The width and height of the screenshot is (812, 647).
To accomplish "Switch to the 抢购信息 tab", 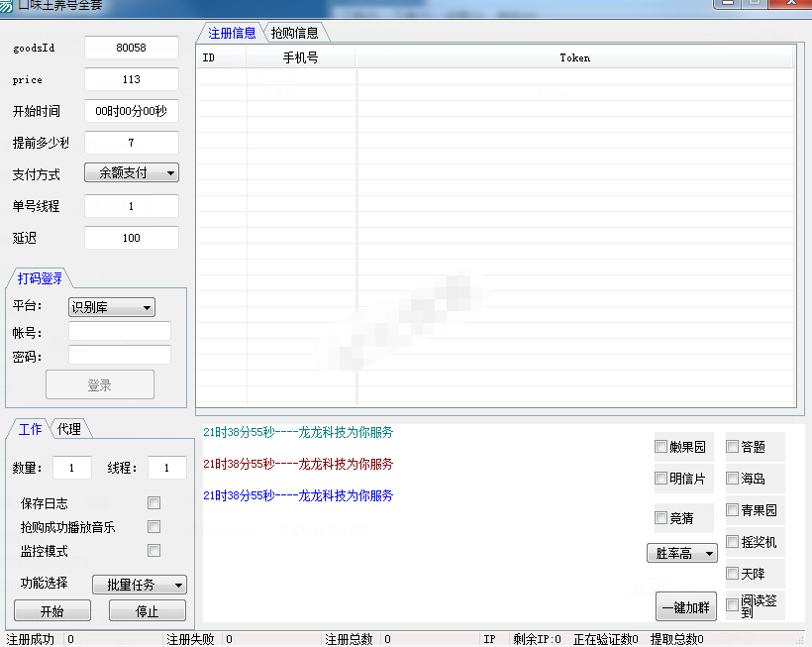I will click(x=294, y=33).
